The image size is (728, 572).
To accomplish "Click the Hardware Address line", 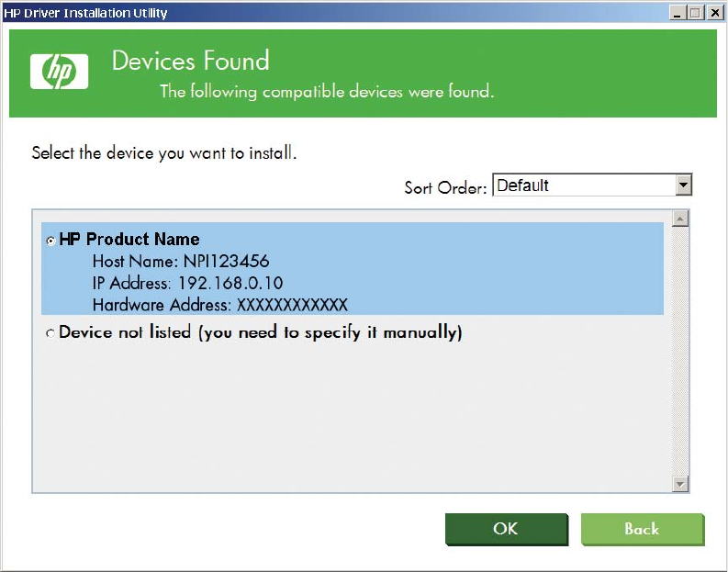I will click(220, 304).
